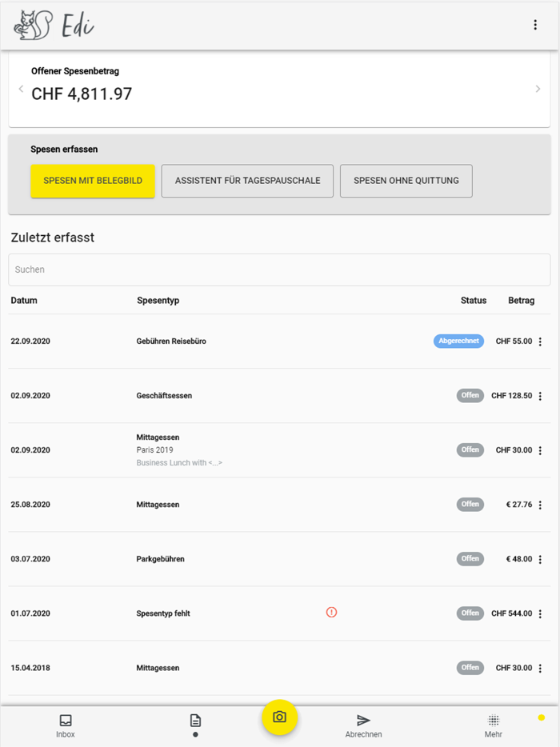Open row menu for Parkgebühren expense

pyautogui.click(x=540, y=559)
